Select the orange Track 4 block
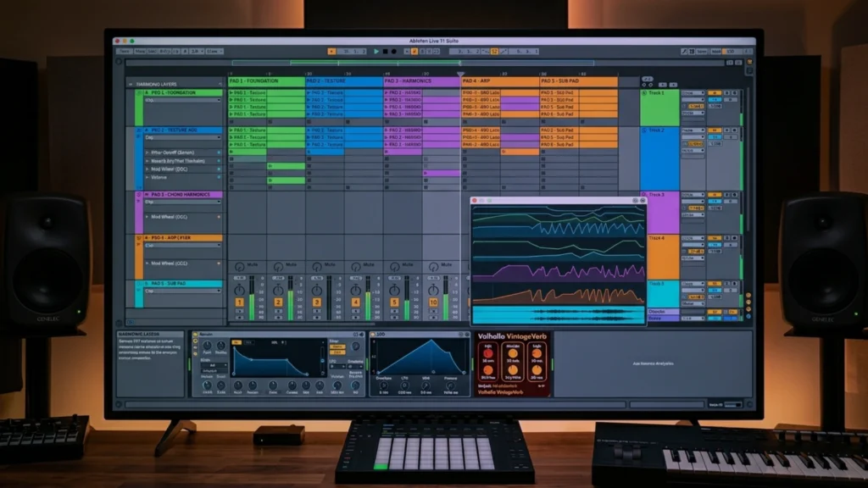The image size is (868, 488). tap(663, 257)
